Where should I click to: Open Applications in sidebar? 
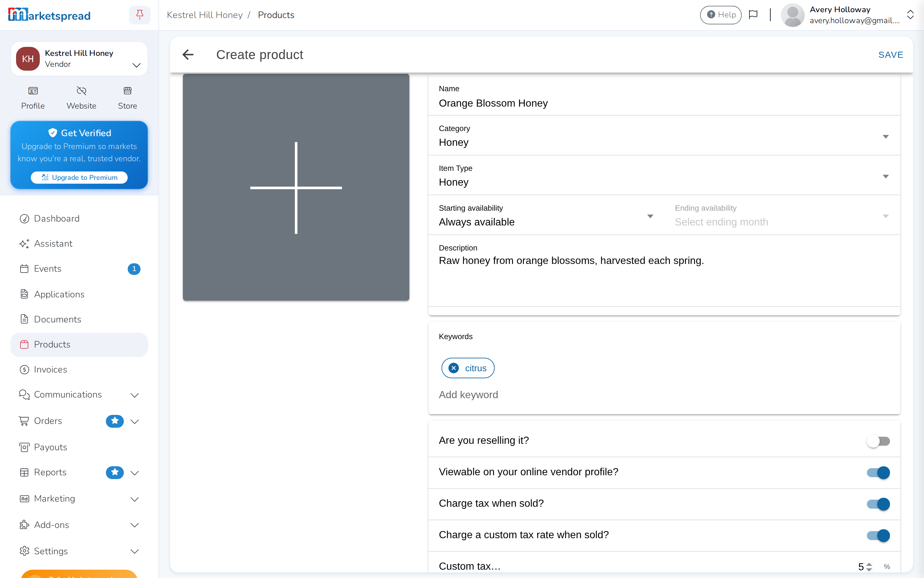(x=79, y=294)
